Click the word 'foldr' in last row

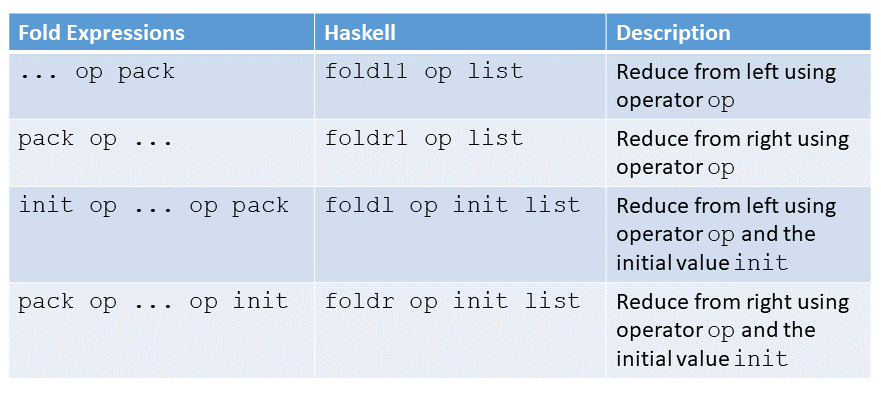pyautogui.click(x=360, y=301)
